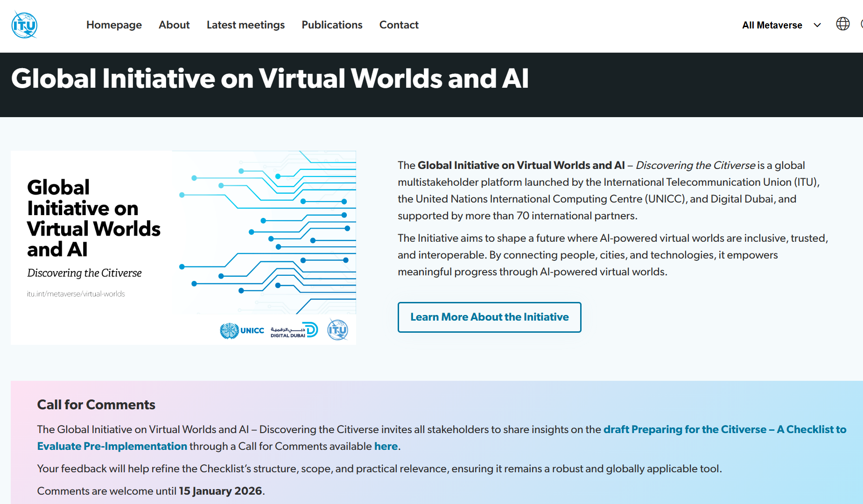Click the Digital Dubai logo in the banner
Screen dimensions: 863x504
click(x=294, y=330)
